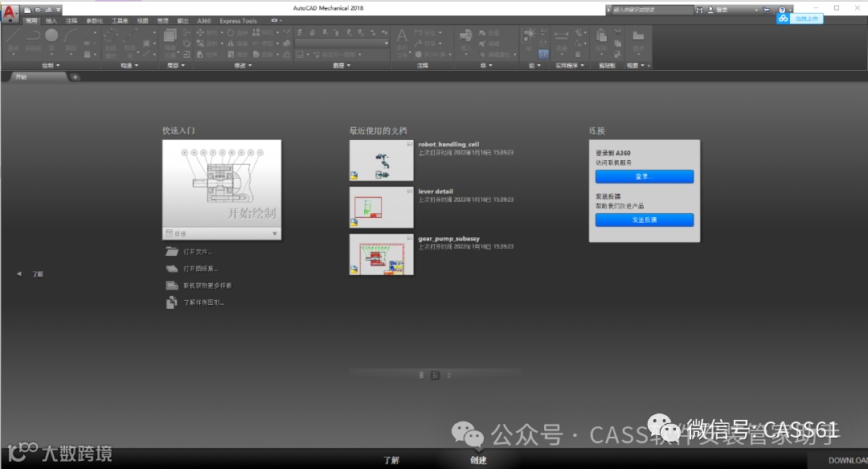868x469 pixels.
Task: Click the 开始绘制 Start Drawing tile
Action: (x=222, y=184)
